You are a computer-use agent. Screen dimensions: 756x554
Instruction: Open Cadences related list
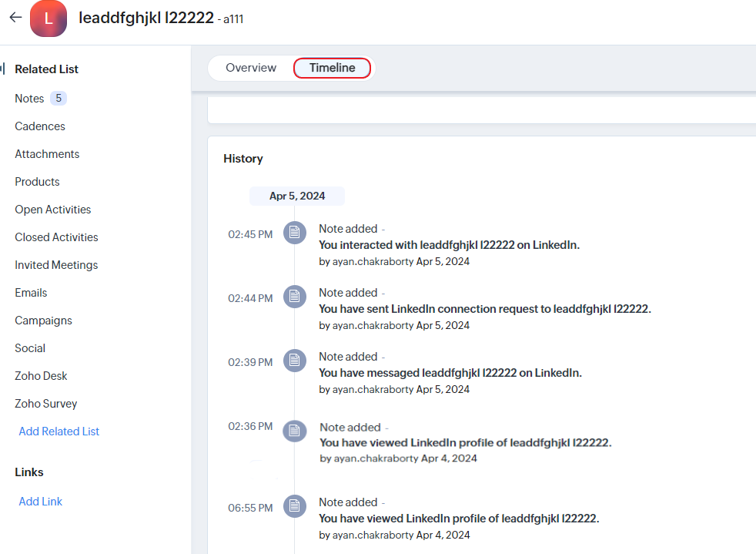click(x=40, y=126)
